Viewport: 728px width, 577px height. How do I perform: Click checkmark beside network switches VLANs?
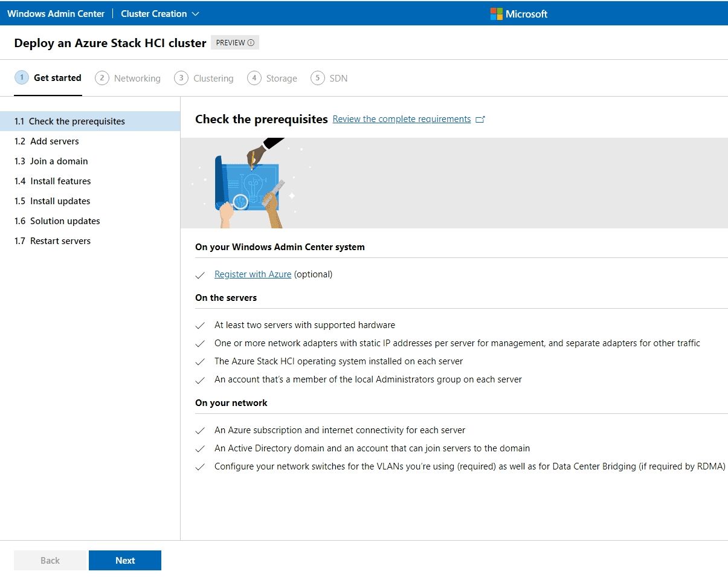200,467
